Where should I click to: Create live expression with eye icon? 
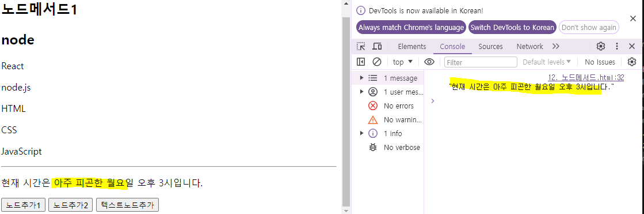click(x=429, y=62)
